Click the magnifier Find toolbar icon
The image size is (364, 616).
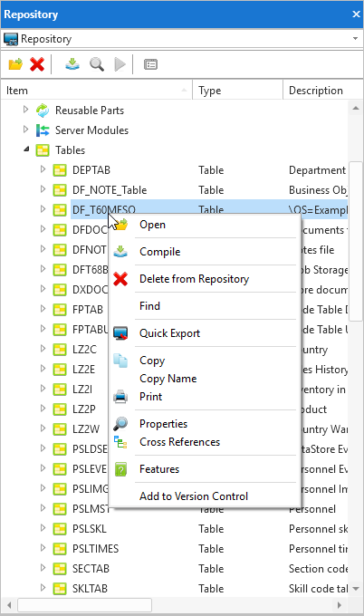pyautogui.click(x=97, y=63)
